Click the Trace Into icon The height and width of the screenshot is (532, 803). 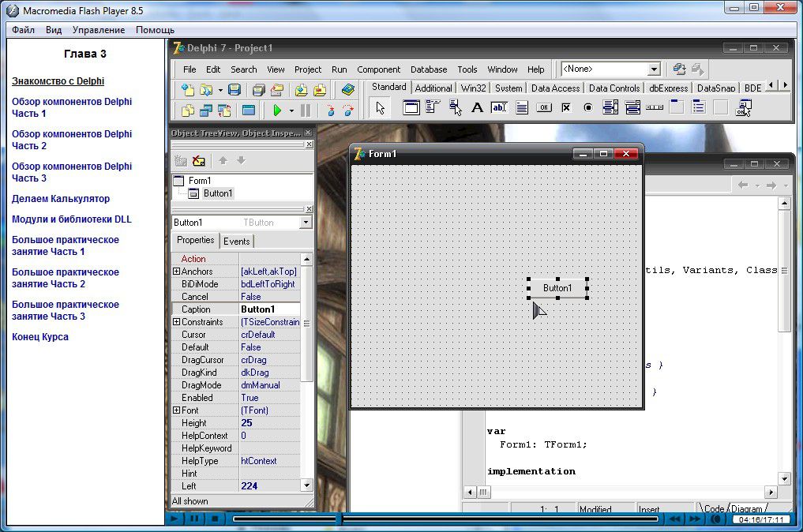click(x=330, y=110)
